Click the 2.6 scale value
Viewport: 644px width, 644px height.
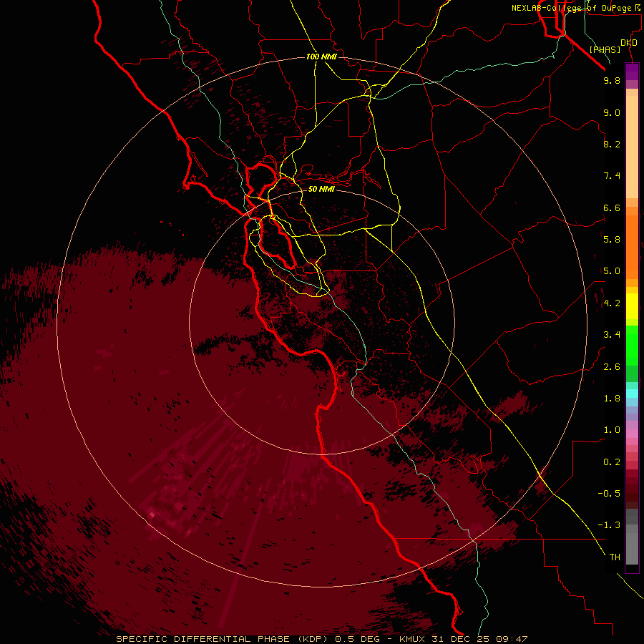[x=612, y=367]
